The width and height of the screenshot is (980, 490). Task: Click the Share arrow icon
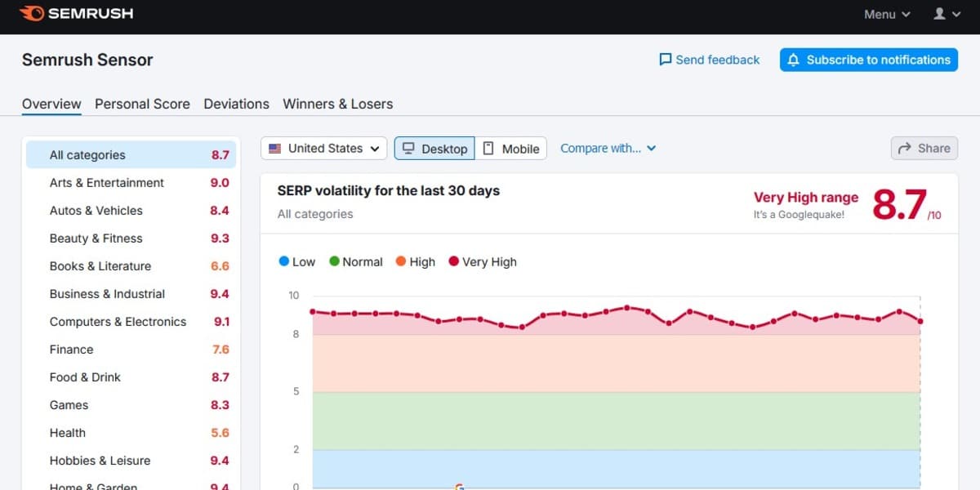click(x=904, y=148)
